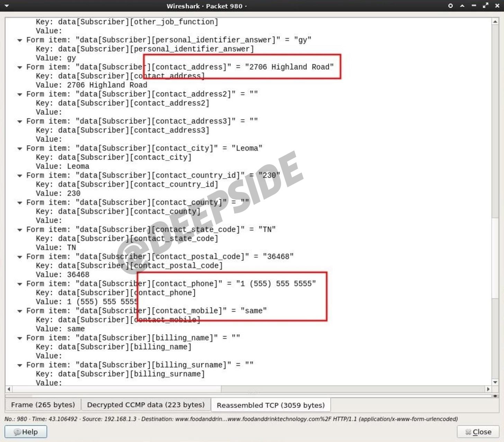Collapse the billing_name form item

coord(20,338)
